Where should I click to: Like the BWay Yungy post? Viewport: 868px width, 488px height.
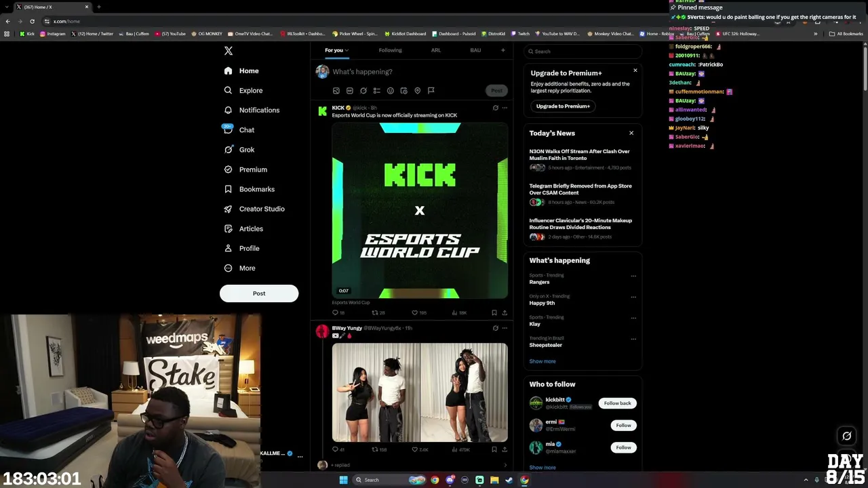click(x=420, y=449)
